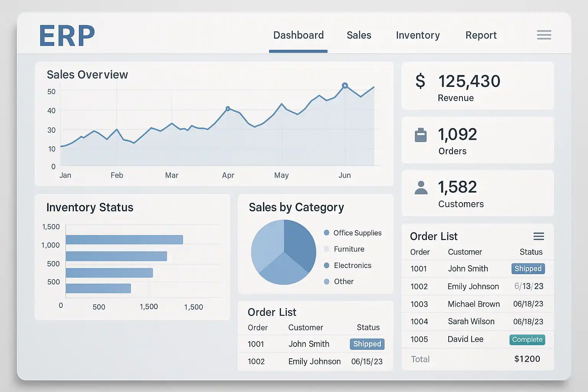
Task: Click Shipped badge for John Smith in right panel
Action: (x=528, y=269)
